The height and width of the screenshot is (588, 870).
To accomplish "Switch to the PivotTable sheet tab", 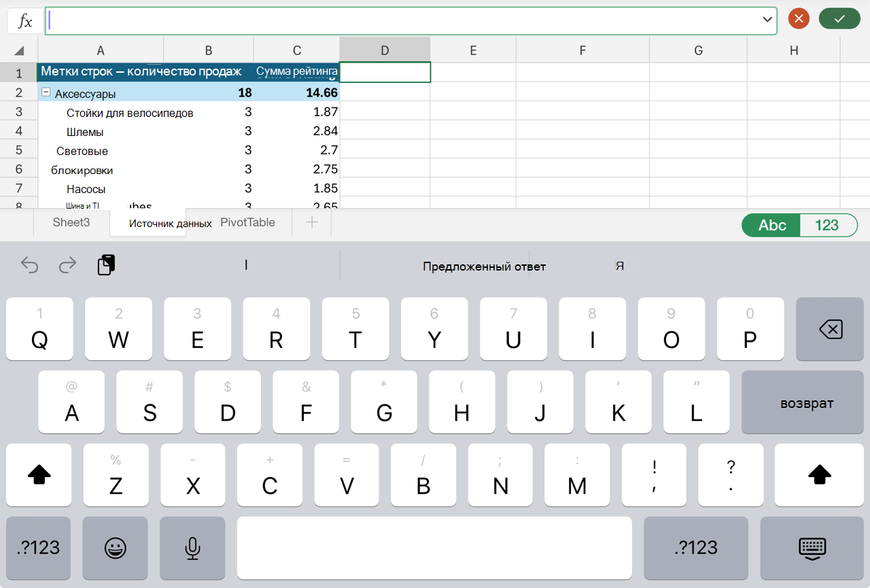I will (247, 222).
